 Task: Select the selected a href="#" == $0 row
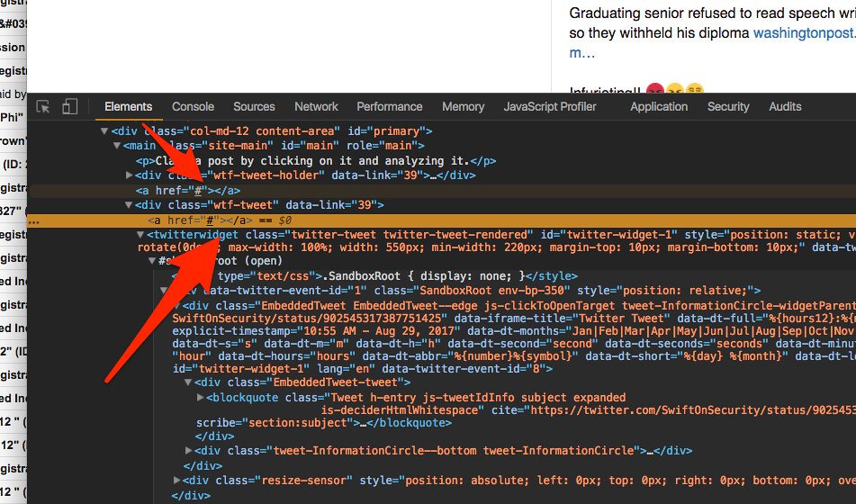tap(441, 220)
